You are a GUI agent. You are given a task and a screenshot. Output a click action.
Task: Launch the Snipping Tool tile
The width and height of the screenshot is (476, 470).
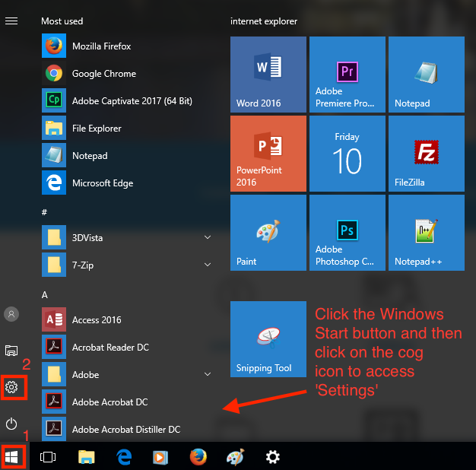(268, 339)
